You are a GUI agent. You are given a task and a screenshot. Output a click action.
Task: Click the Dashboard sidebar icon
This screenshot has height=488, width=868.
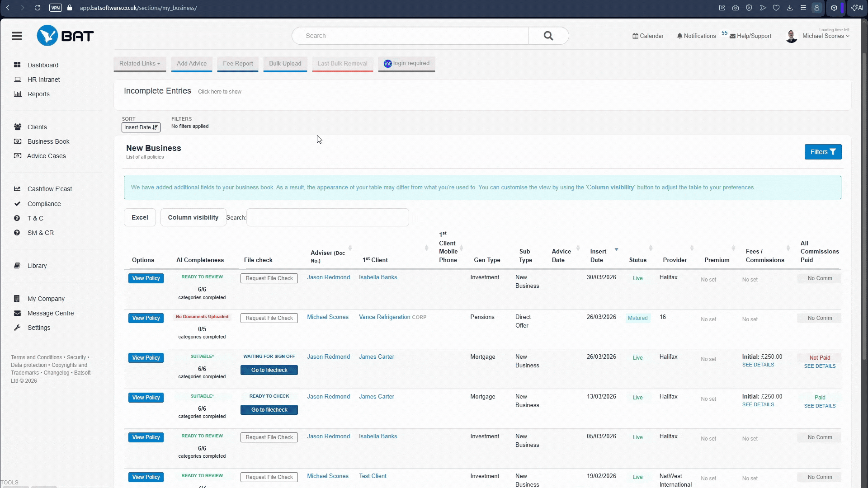pos(18,65)
